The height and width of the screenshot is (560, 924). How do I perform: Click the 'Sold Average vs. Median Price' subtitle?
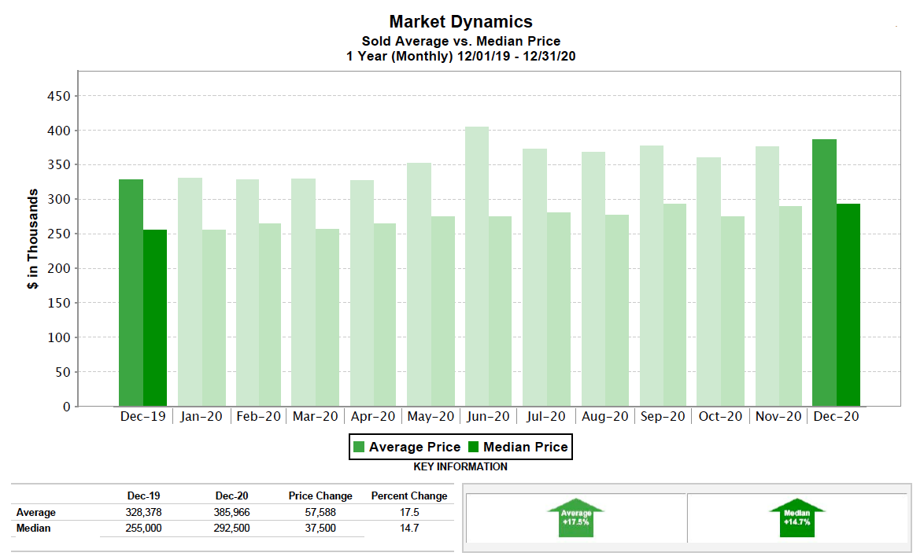click(461, 41)
